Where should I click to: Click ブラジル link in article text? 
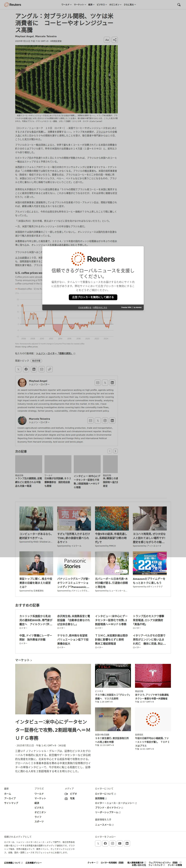[x=100, y=132]
